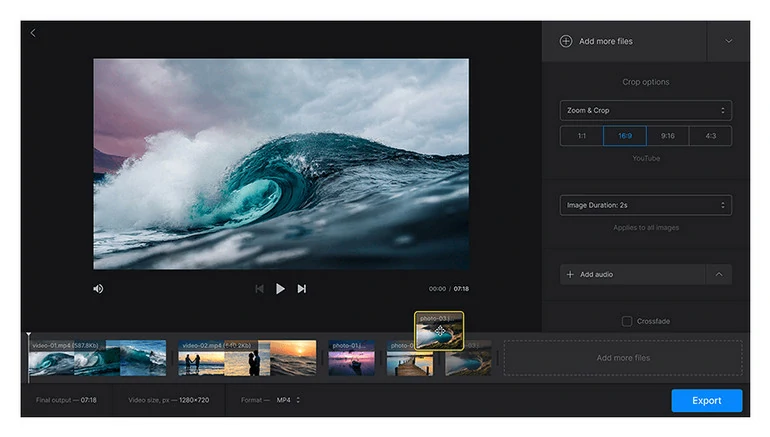Enable the Crossfade checkbox
Viewport: 770px width, 437px height.
[x=627, y=321]
